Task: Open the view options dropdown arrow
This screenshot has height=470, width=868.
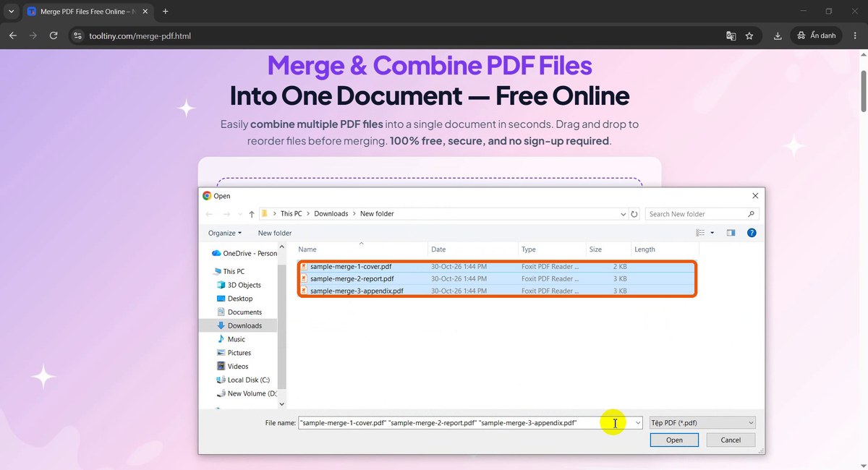Action: coord(712,233)
